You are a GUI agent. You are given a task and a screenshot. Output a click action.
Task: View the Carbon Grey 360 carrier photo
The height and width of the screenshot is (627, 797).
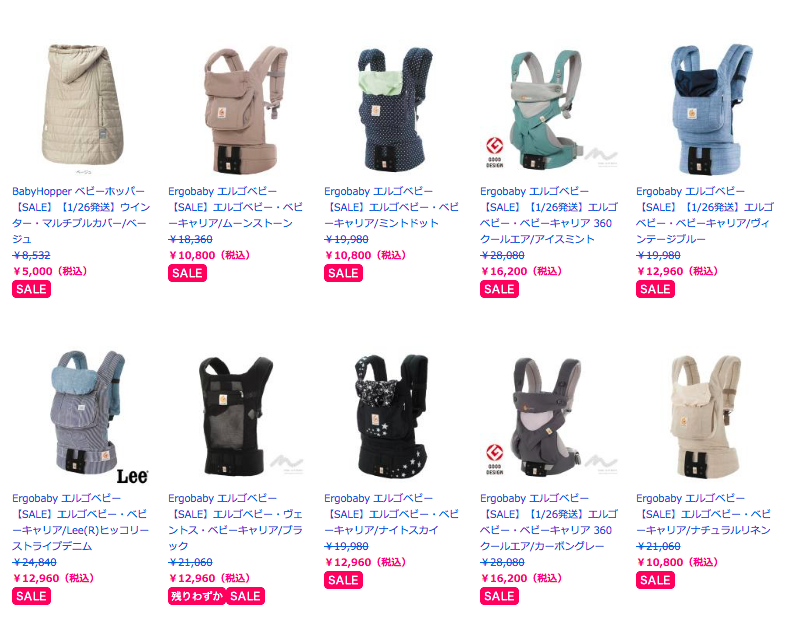click(x=545, y=416)
